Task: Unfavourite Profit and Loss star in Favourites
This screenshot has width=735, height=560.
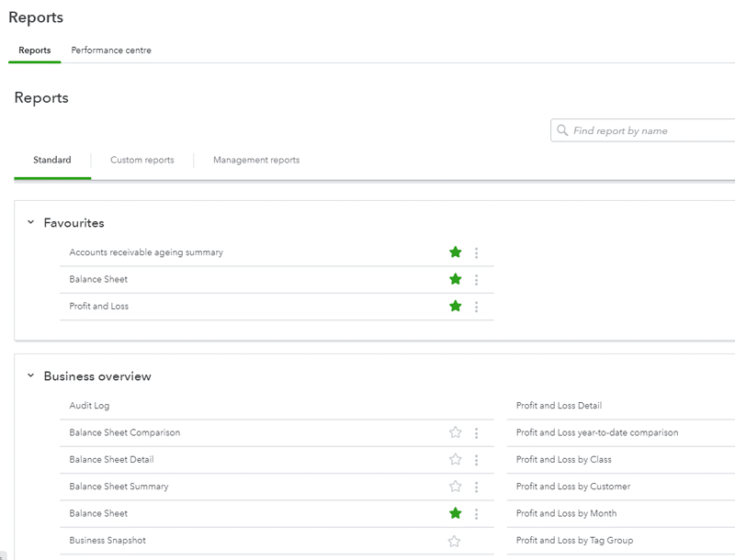Action: click(x=455, y=307)
